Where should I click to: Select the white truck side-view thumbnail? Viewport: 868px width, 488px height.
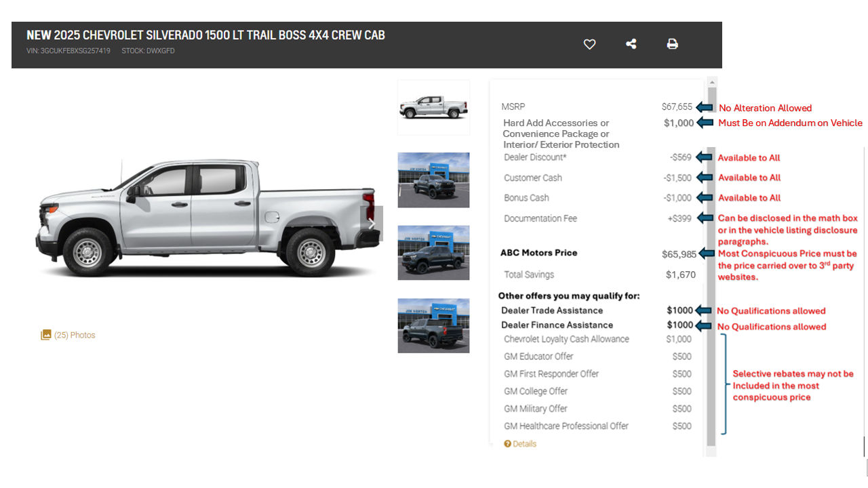coord(433,108)
